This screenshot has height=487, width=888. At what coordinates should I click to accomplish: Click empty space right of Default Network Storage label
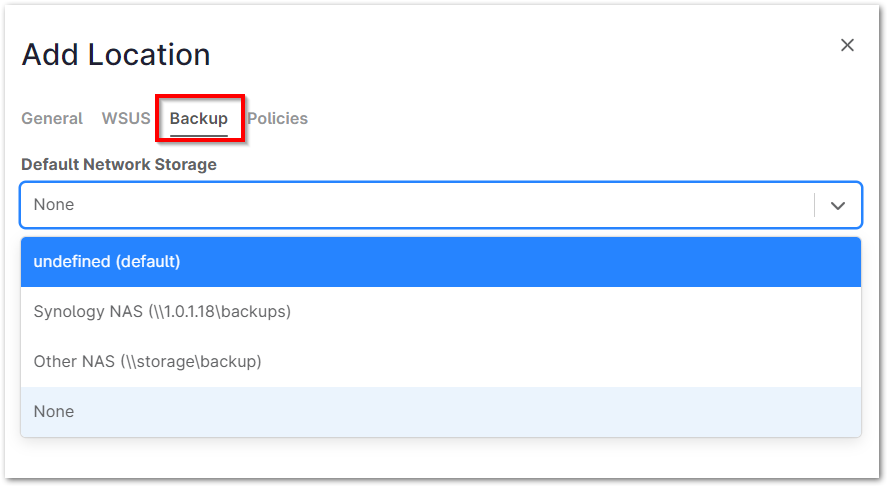pyautogui.click(x=540, y=164)
